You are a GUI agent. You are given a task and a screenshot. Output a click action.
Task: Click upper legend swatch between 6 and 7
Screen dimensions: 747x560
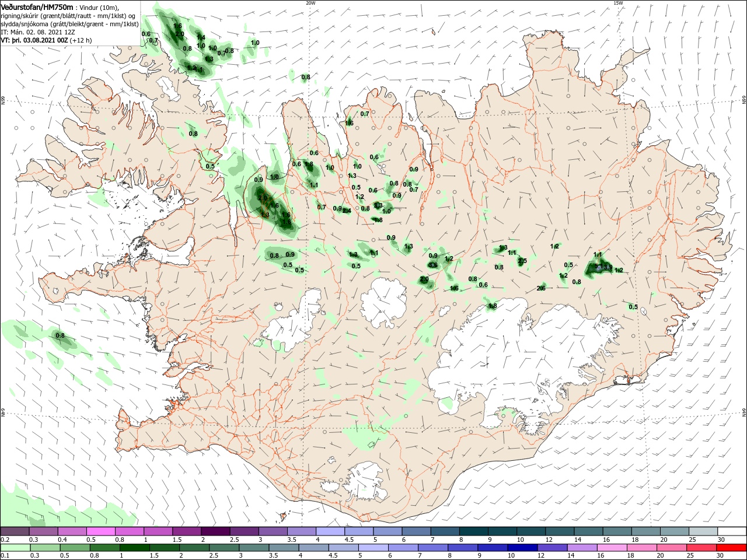click(416, 531)
